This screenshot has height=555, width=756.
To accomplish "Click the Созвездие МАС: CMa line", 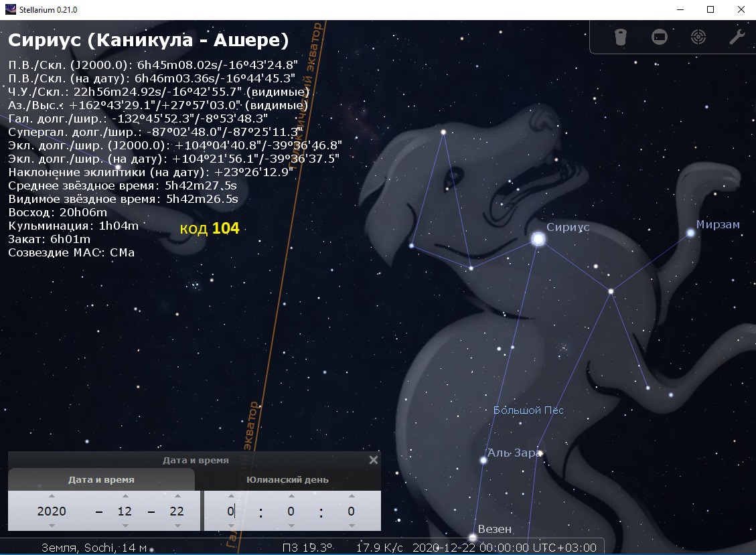I will (72, 252).
